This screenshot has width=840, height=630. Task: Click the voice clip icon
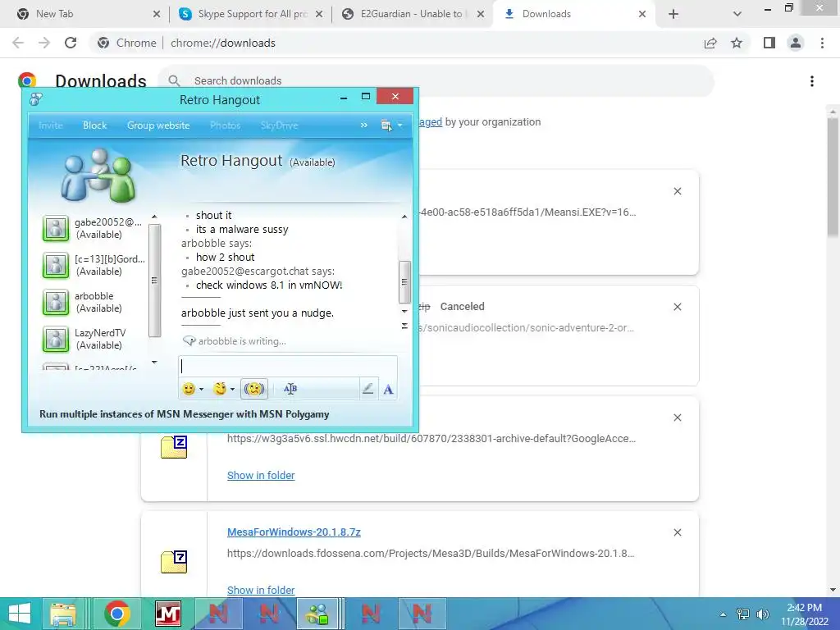click(290, 389)
